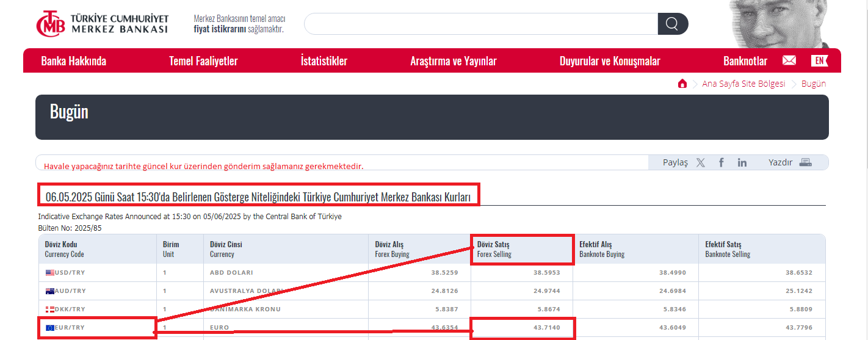Switch language with the EN icon
Image resolution: width=868 pixels, height=340 pixels.
point(819,60)
